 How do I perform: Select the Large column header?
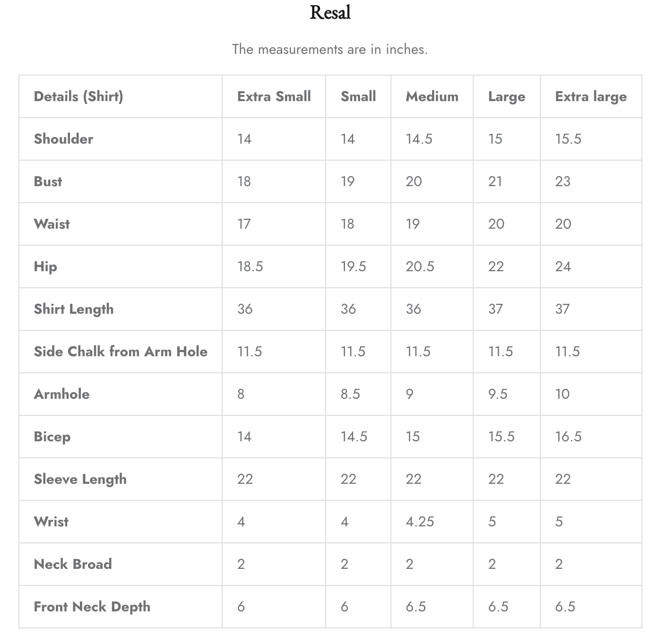[x=506, y=96]
